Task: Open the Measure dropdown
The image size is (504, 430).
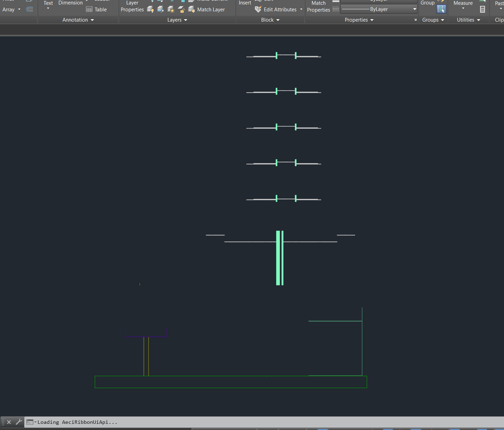Action: tap(463, 8)
